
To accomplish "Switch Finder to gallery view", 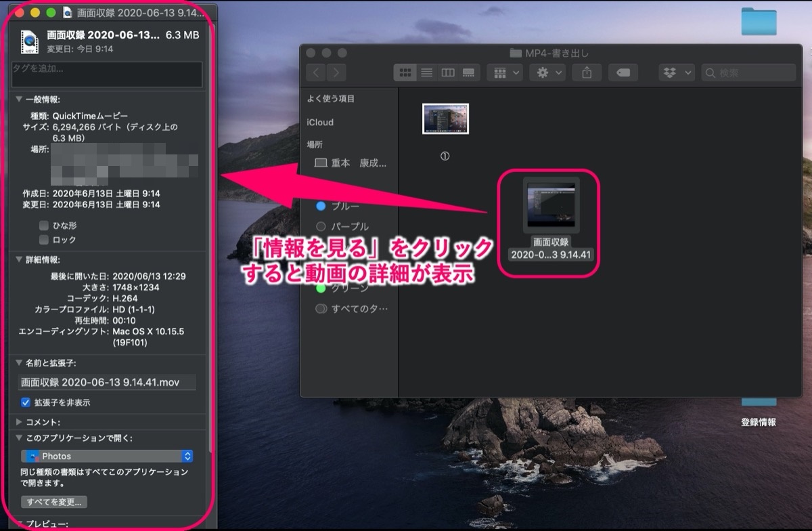I will [x=468, y=72].
